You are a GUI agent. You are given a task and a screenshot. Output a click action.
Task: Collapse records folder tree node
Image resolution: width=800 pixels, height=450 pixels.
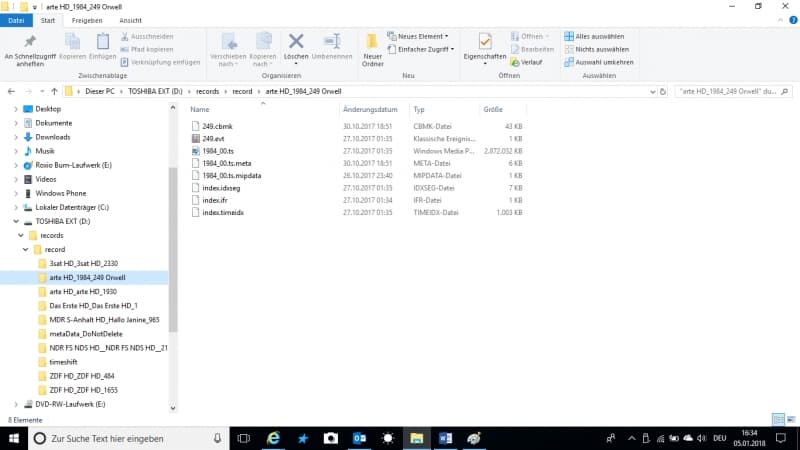[x=21, y=236]
